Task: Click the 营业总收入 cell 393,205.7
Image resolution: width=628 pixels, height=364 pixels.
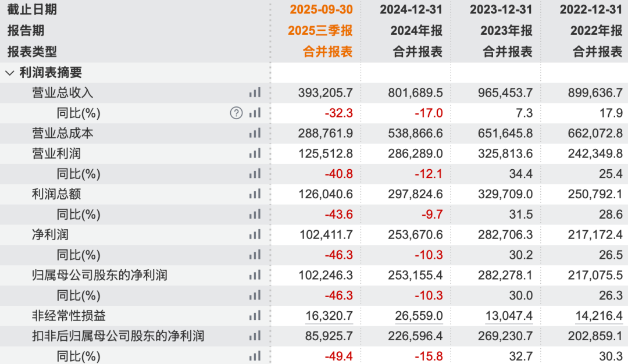Action: (325, 92)
